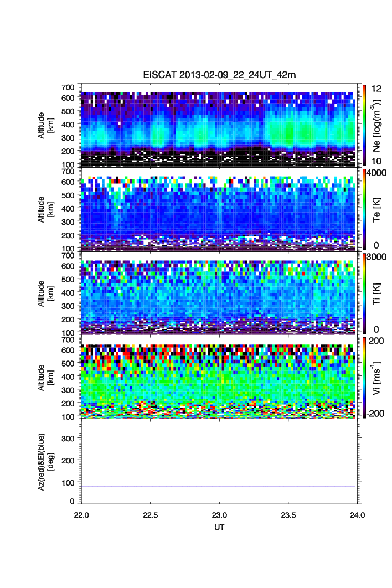The width and height of the screenshot is (392, 588).
Task: Click the Vi [ms-1] colorbar label
Action: 376,378
